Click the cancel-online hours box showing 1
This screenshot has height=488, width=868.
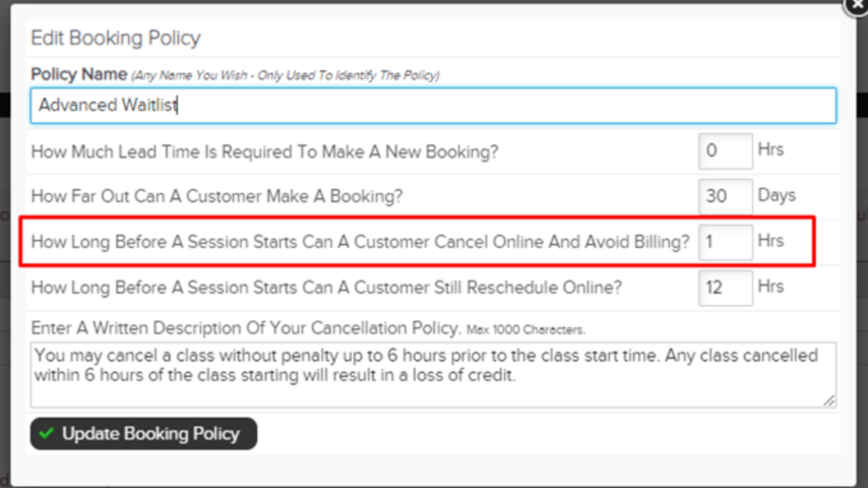pyautogui.click(x=725, y=242)
